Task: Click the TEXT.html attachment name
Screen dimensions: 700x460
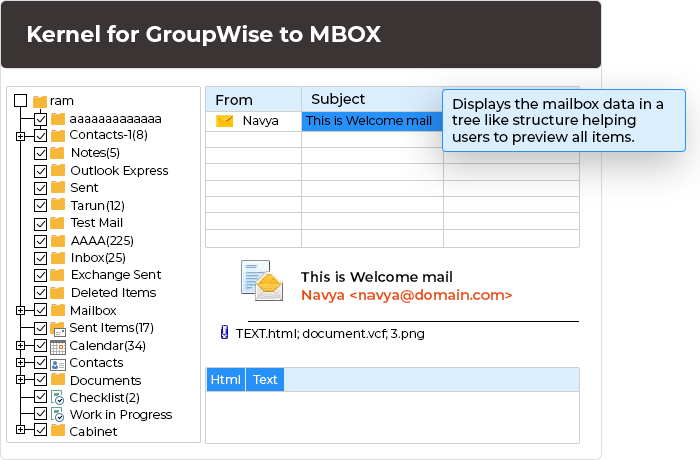Action: [267, 334]
